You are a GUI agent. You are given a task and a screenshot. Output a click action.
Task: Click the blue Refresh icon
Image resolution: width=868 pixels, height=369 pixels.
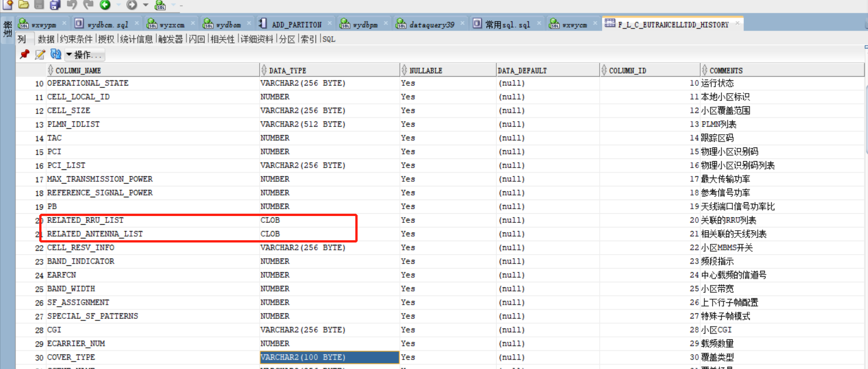(56, 54)
